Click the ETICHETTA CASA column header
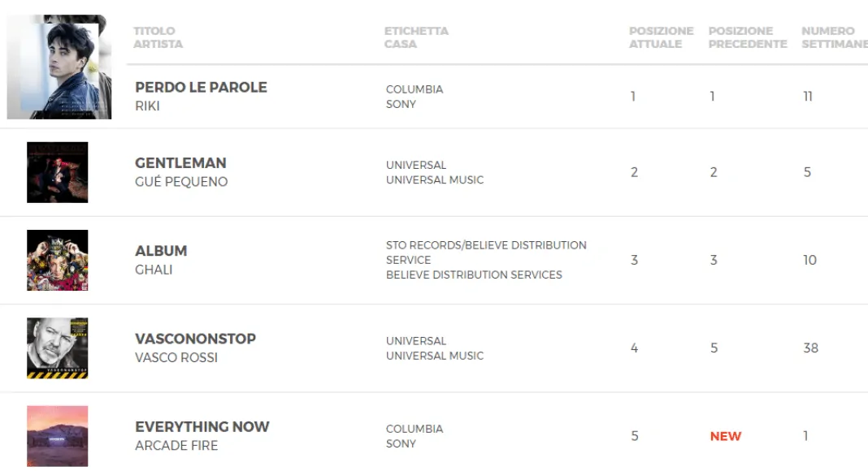Viewport: 868px width, 471px height. pyautogui.click(x=416, y=37)
